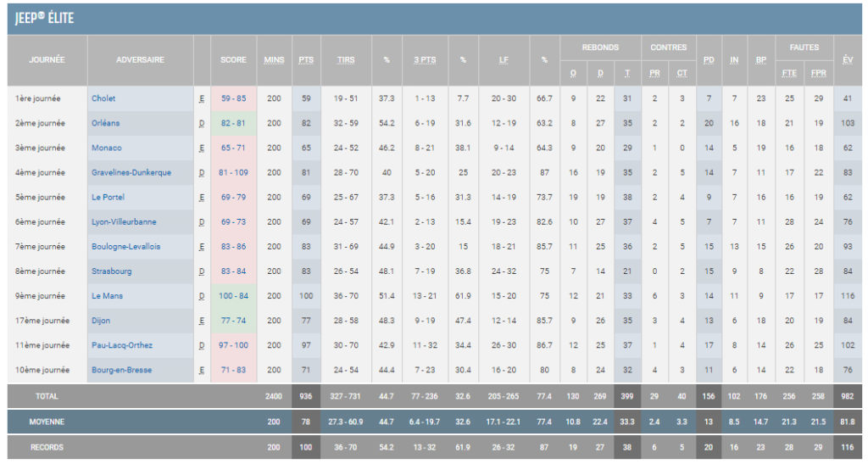Click the 3 PTS column header
868x464 pixels.
426,59
